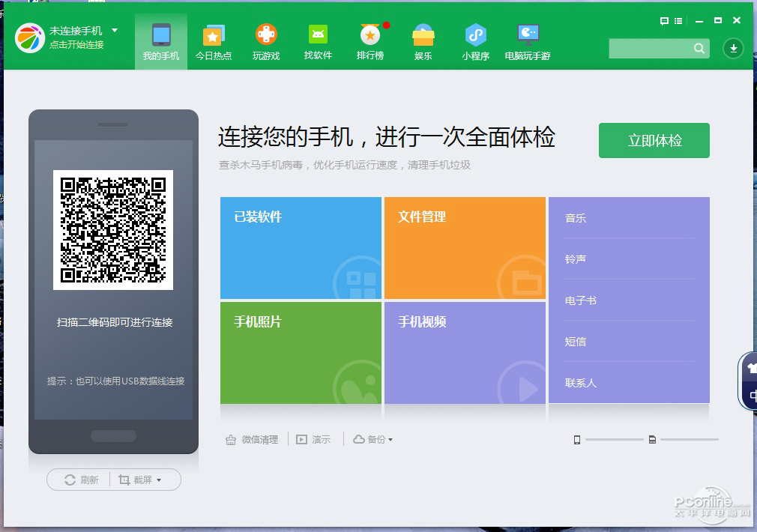Screen dimensions: 757x532
Task: Click the phone storage usage bar
Action: (614, 439)
